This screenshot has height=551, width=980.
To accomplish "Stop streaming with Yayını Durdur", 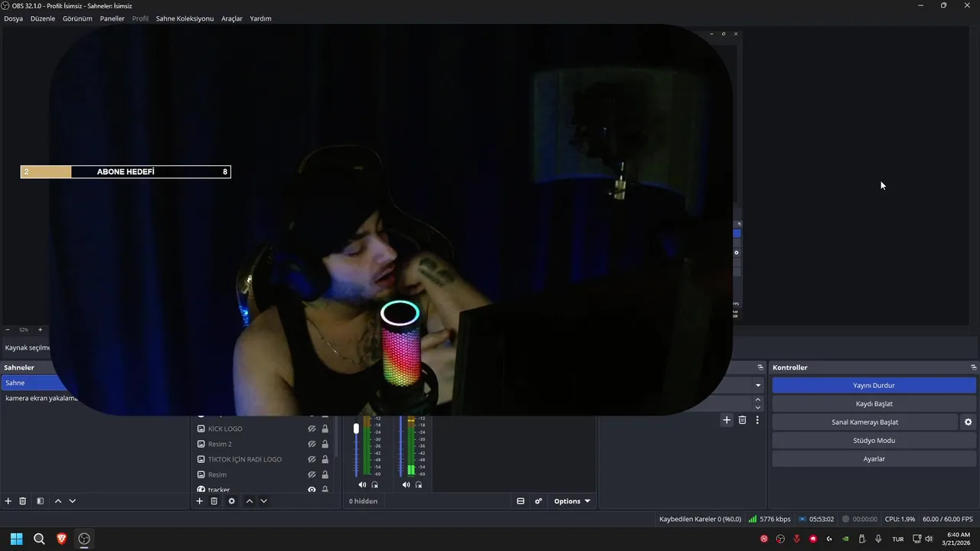I will click(x=874, y=386).
